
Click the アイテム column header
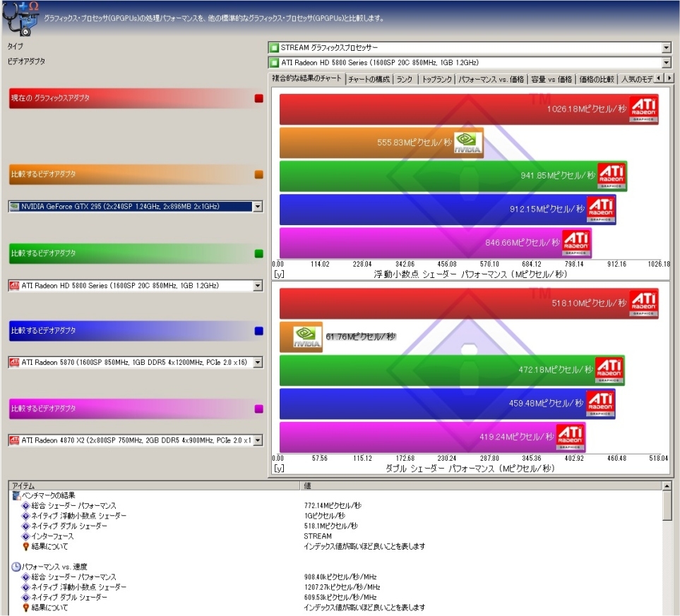[154, 485]
